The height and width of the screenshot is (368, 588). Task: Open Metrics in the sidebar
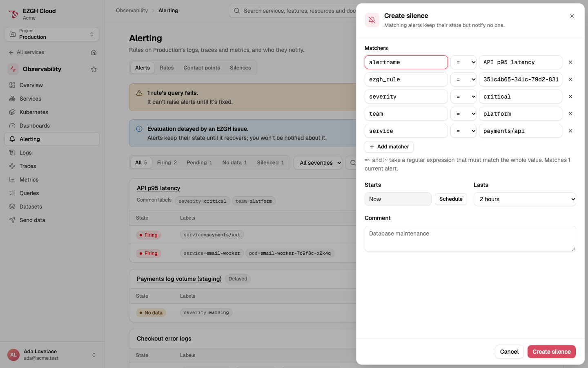(52, 180)
